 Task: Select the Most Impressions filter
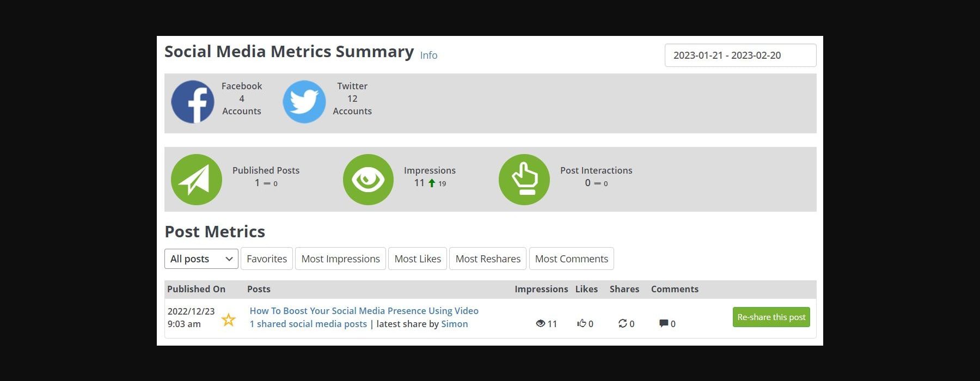point(340,259)
